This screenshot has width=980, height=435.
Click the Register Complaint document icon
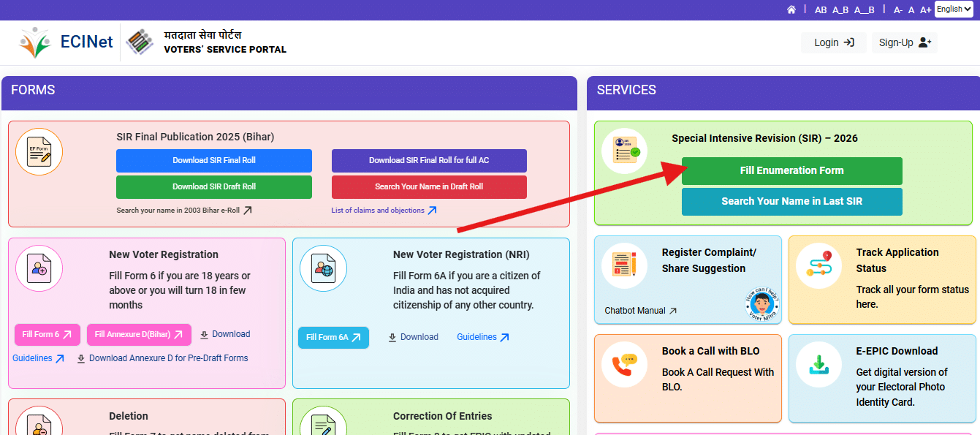(x=624, y=265)
